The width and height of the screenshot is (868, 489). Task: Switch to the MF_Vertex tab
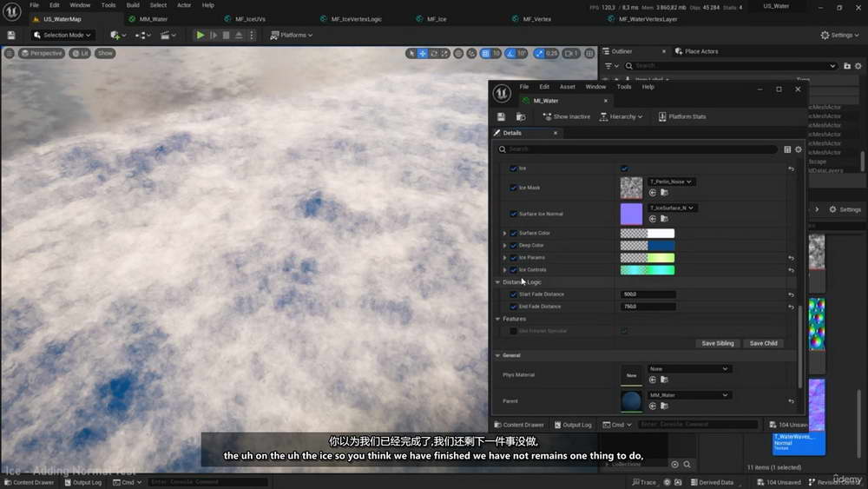pyautogui.click(x=537, y=19)
